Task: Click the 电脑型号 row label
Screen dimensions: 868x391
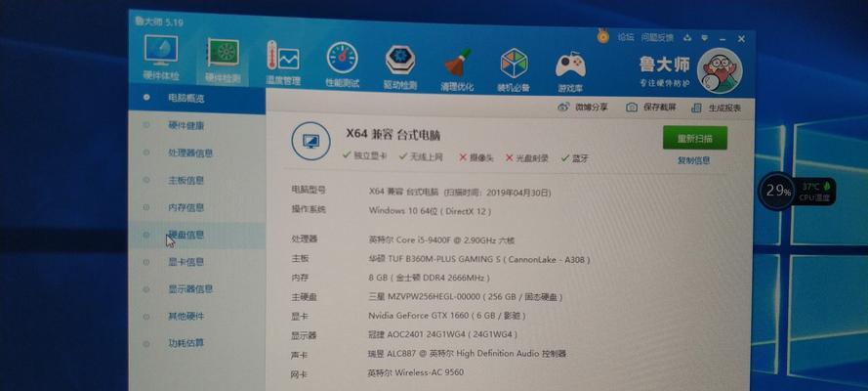Action: (x=309, y=190)
